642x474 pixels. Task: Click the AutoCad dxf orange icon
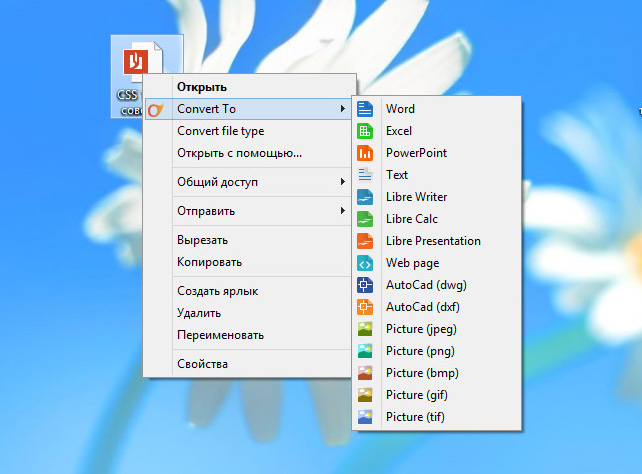[x=365, y=307]
